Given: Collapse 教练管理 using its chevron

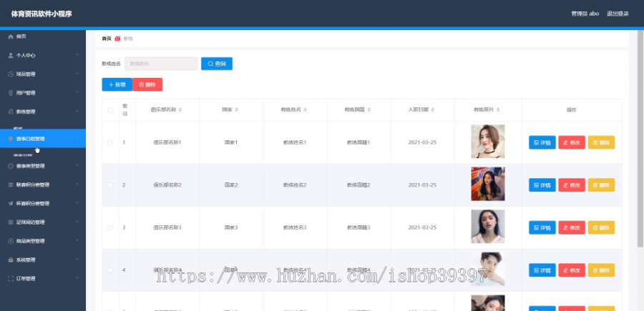Looking at the screenshot, I should click(x=77, y=112).
